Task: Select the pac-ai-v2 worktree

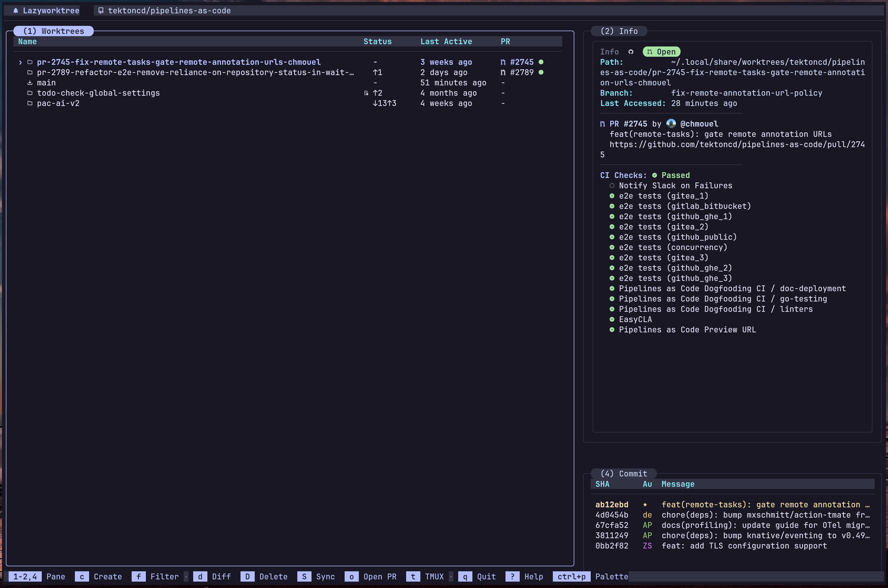Action: coord(288,103)
